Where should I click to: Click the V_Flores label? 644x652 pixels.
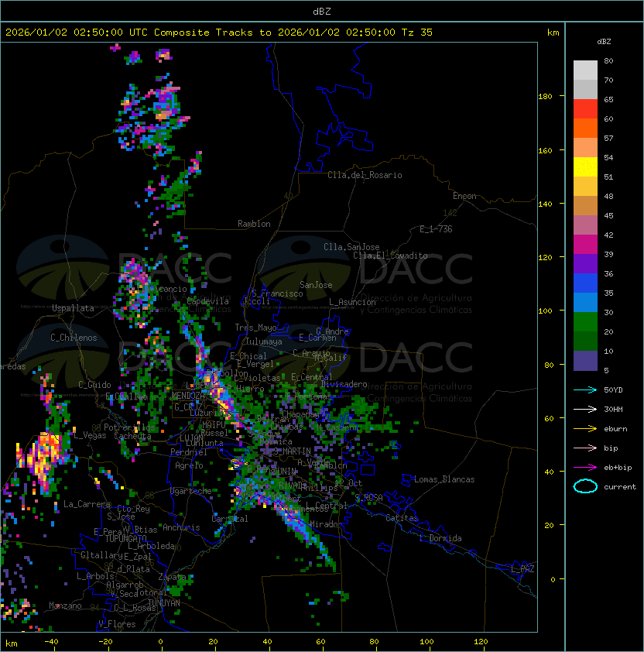[117, 624]
